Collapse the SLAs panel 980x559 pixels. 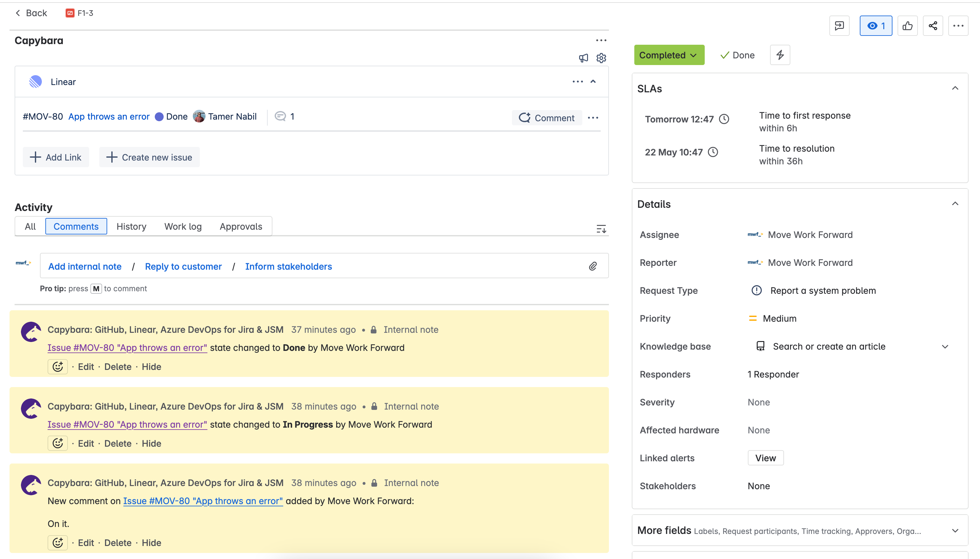click(955, 88)
